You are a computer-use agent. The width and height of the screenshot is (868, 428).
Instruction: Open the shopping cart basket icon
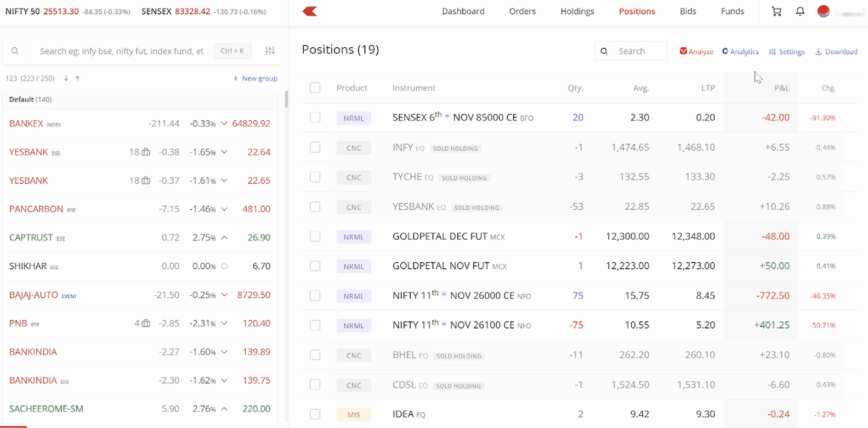point(776,11)
